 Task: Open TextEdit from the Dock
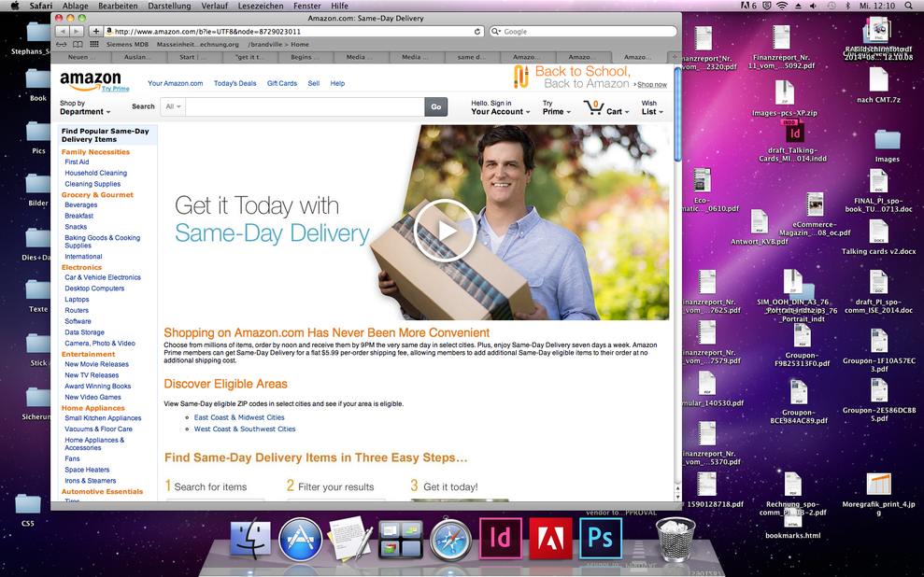(x=350, y=538)
